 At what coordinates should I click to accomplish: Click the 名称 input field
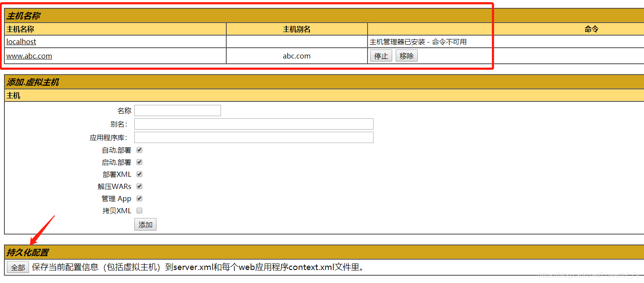tap(177, 110)
